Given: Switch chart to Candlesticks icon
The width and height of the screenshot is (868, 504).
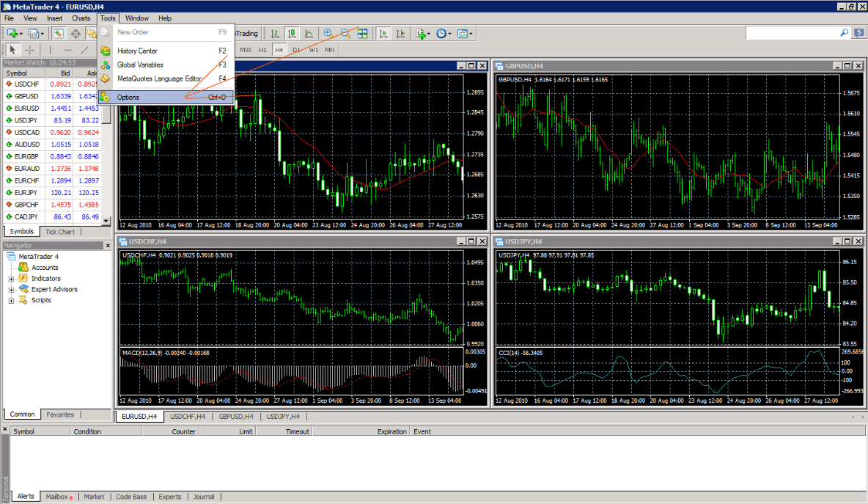Looking at the screenshot, I should [292, 34].
